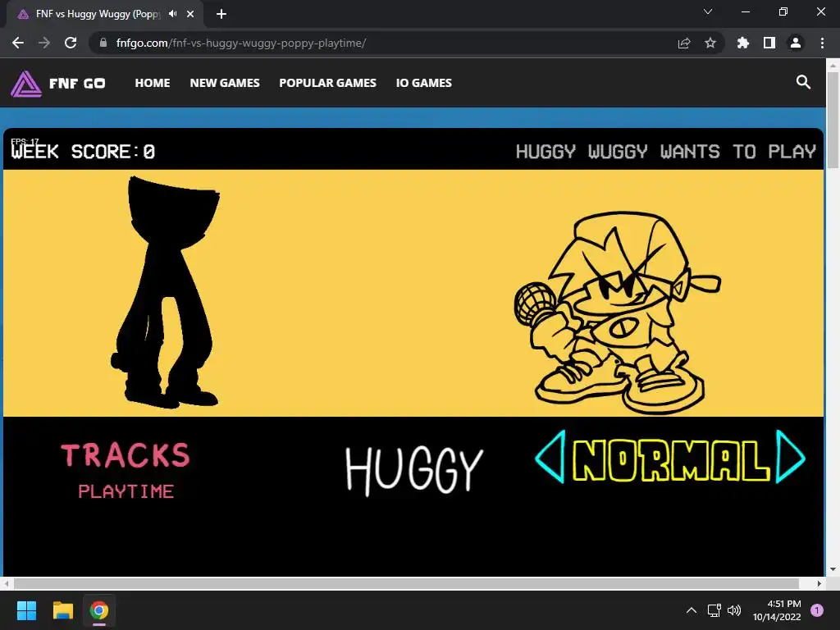Expand the tab search chevron
This screenshot has width=840, height=630.
(x=708, y=11)
